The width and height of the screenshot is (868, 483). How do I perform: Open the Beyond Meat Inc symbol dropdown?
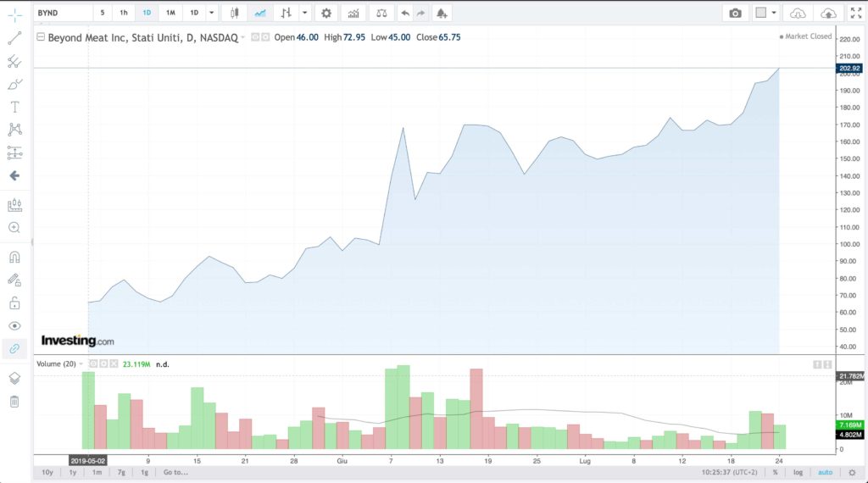coord(242,37)
